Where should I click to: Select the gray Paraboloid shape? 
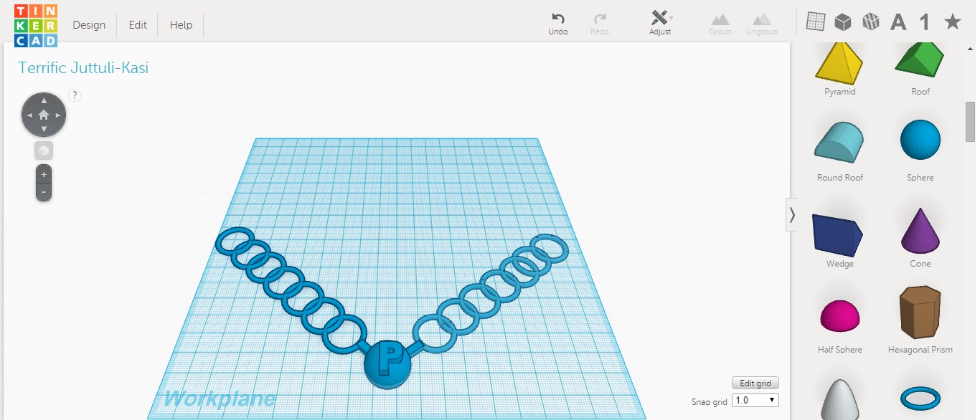click(840, 400)
